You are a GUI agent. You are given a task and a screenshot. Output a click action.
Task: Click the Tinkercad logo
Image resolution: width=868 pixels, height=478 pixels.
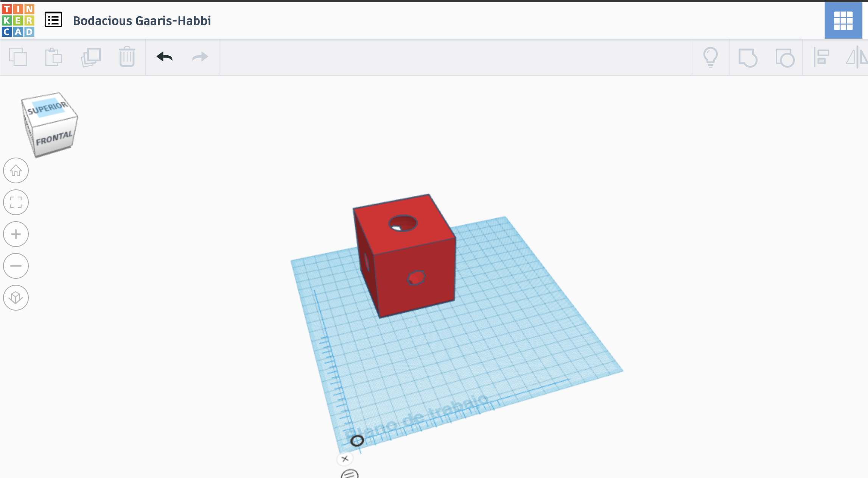pyautogui.click(x=18, y=20)
